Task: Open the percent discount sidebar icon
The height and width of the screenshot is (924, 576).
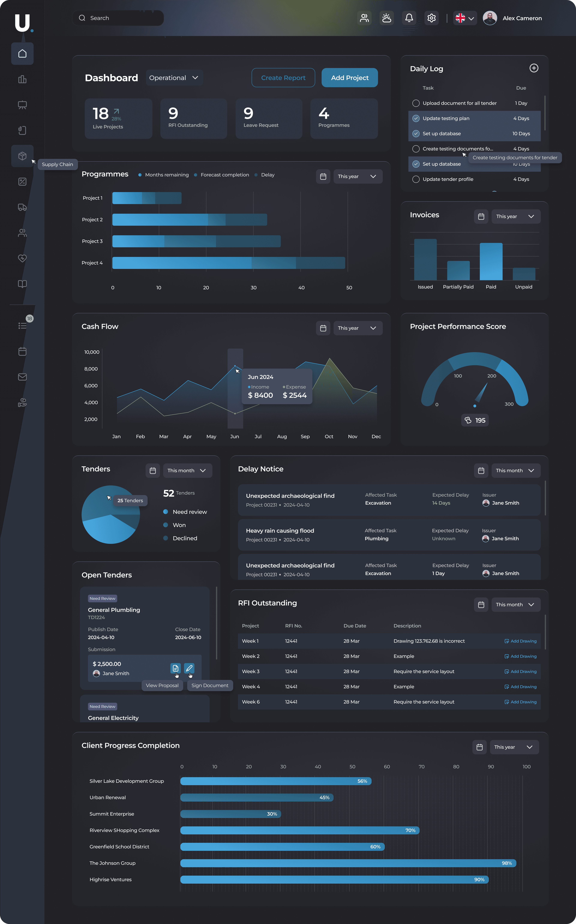Action: (x=22, y=182)
